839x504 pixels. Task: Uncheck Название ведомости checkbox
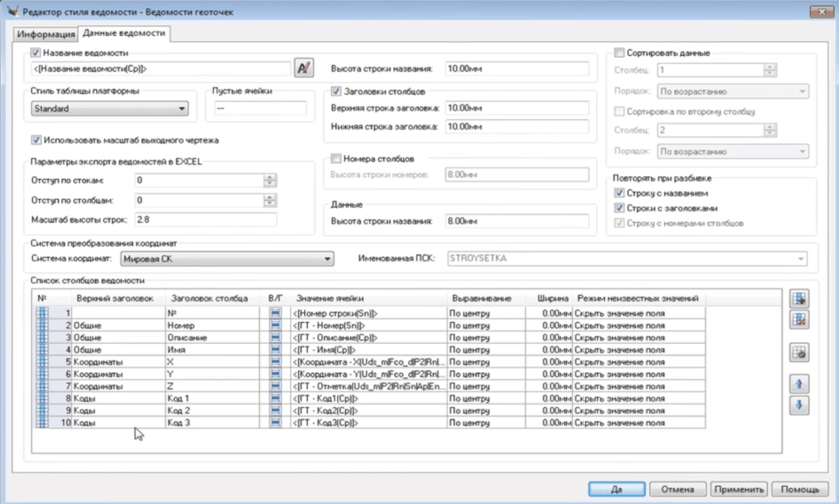coord(35,53)
